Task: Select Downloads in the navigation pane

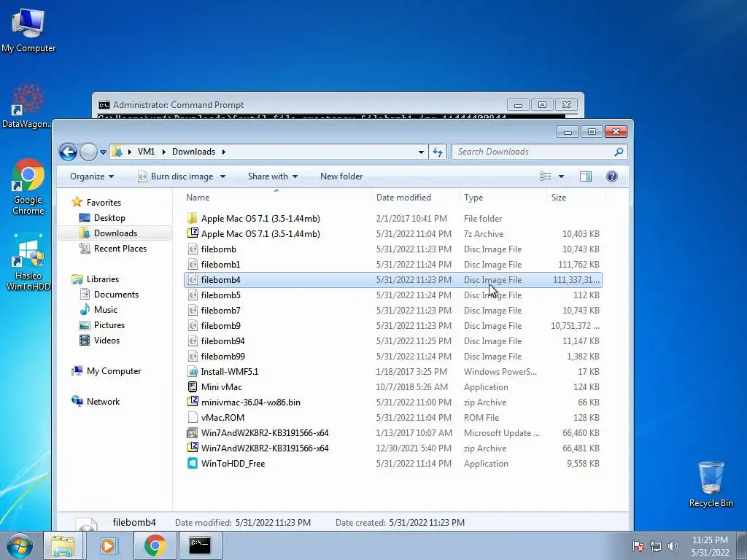Action: click(115, 233)
